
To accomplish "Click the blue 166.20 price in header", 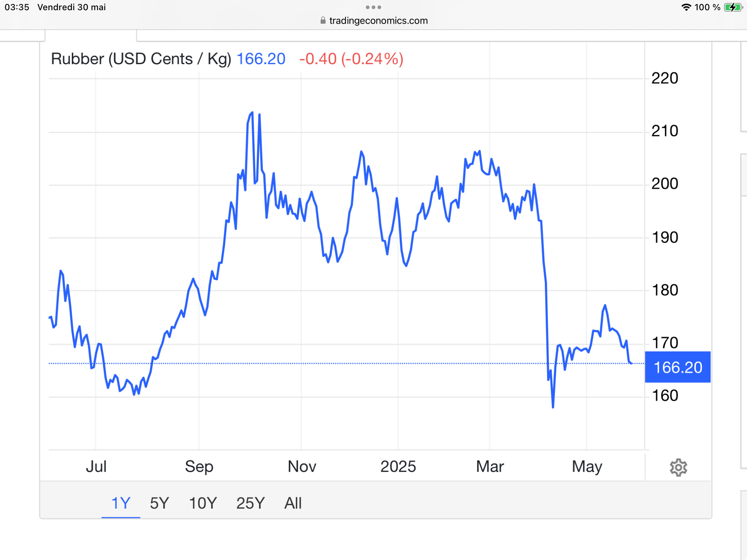I will 261,59.
